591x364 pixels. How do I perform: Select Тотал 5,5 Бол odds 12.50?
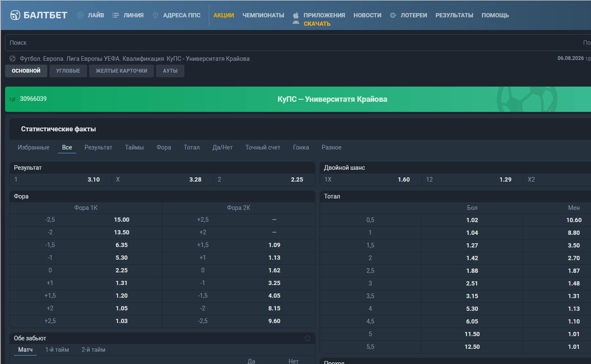(472, 347)
